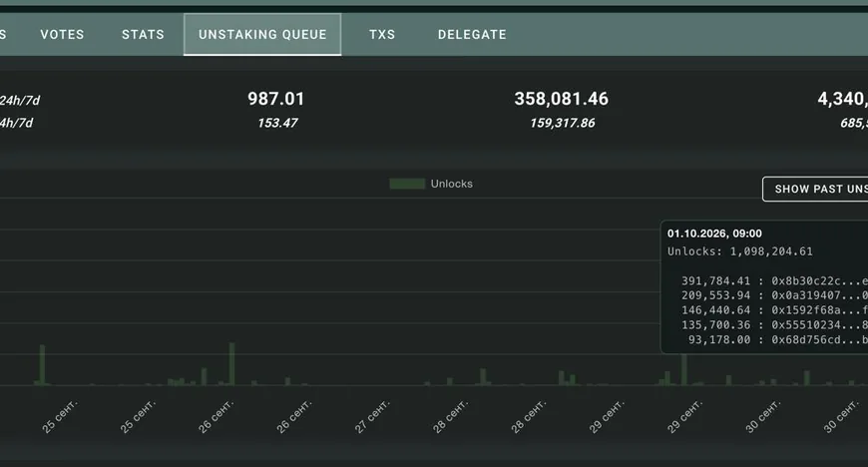Go to the DELEGATE tab
The height and width of the screenshot is (467, 868).
(472, 34)
